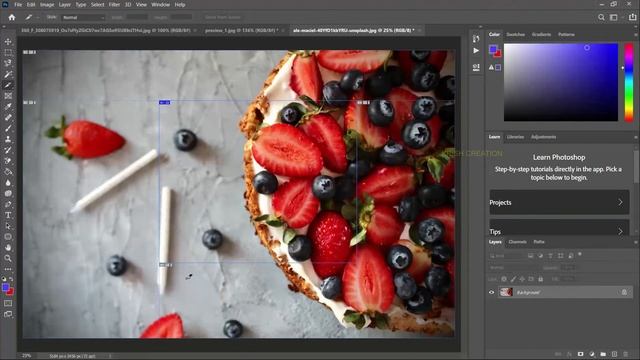Select the History Brush tool
The width and height of the screenshot is (640, 360).
pos(8,150)
